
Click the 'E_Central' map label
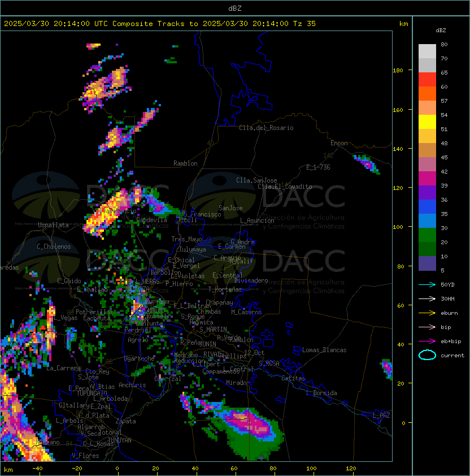point(227,275)
